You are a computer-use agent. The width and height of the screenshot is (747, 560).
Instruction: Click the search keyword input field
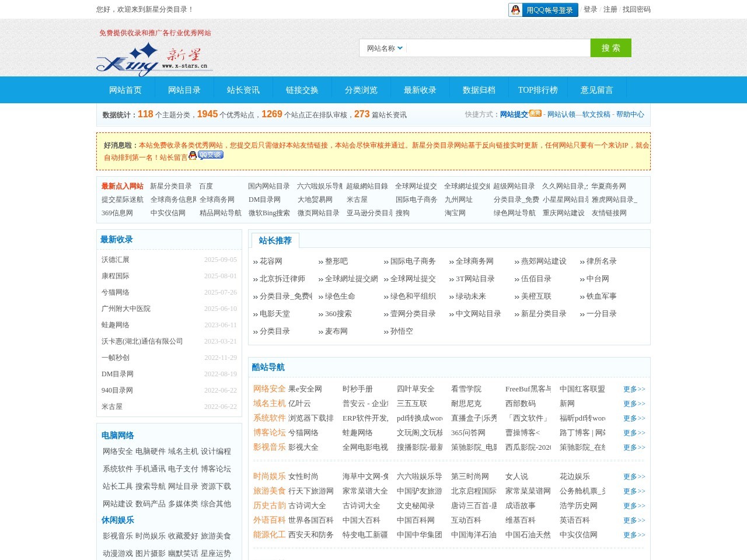click(498, 48)
